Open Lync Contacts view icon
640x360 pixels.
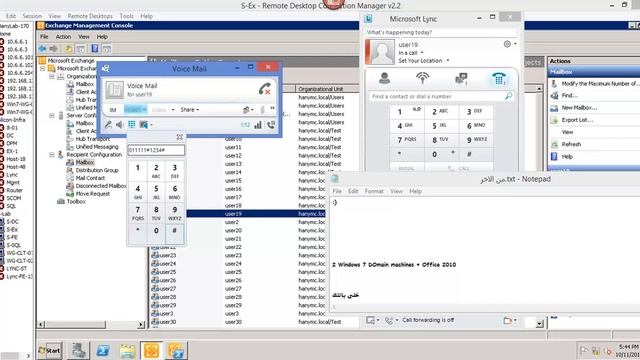[x=384, y=78]
